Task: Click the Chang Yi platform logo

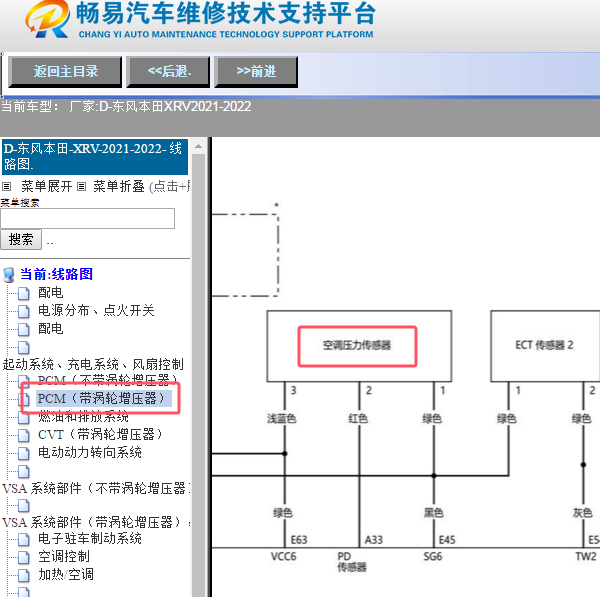Action: tap(47, 20)
